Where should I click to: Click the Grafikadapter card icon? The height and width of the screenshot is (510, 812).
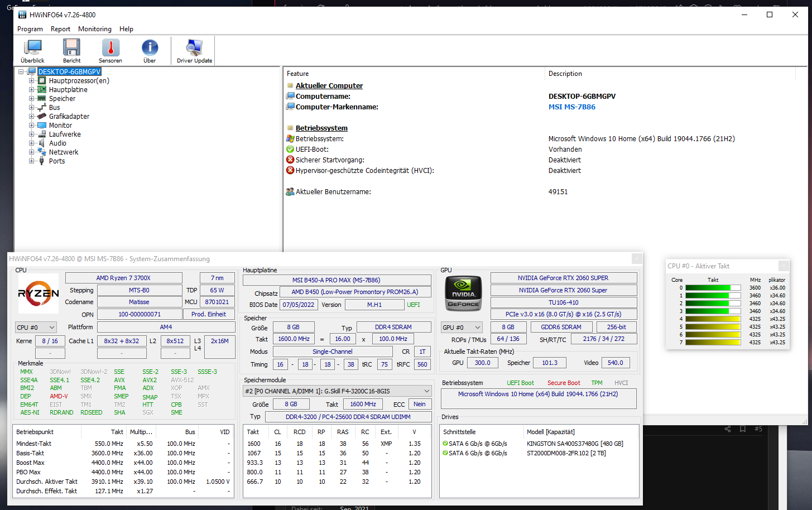click(x=42, y=116)
